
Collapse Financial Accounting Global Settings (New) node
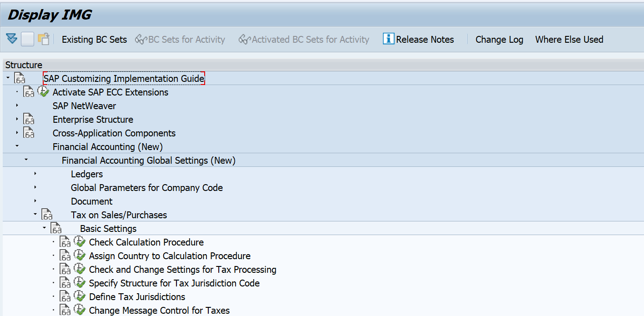(x=26, y=160)
